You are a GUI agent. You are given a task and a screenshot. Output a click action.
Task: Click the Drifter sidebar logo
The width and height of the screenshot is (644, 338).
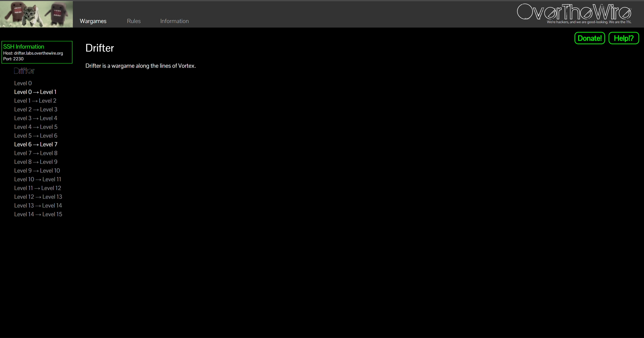tap(24, 71)
